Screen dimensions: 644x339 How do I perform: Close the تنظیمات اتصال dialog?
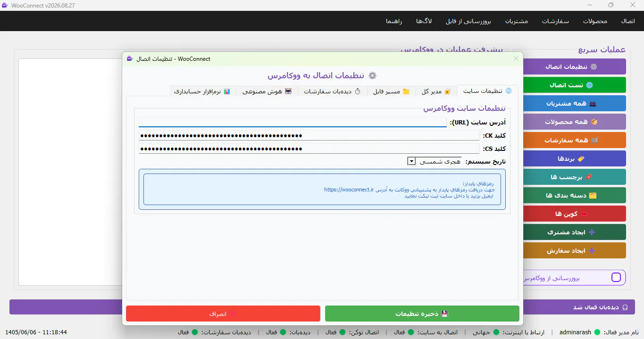click(x=516, y=58)
